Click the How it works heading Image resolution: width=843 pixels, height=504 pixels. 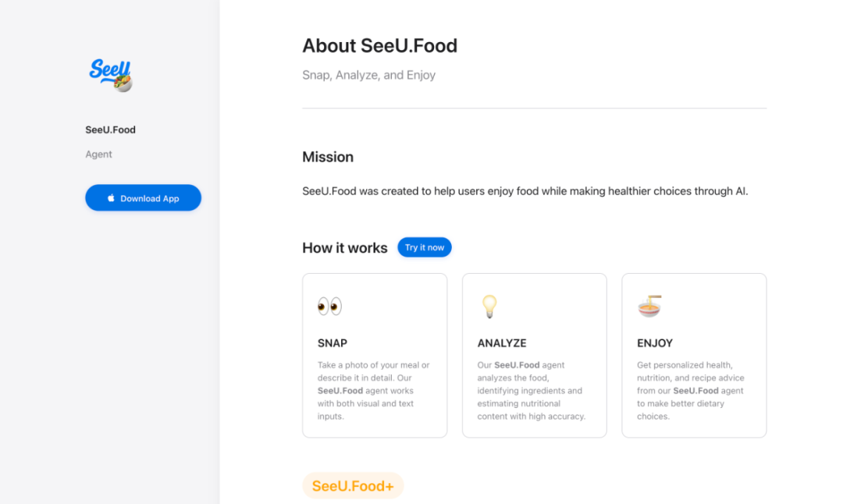[x=345, y=248]
